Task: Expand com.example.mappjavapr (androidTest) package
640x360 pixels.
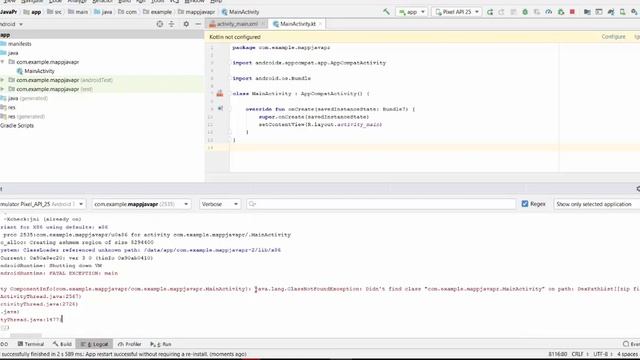Action: click(3, 80)
